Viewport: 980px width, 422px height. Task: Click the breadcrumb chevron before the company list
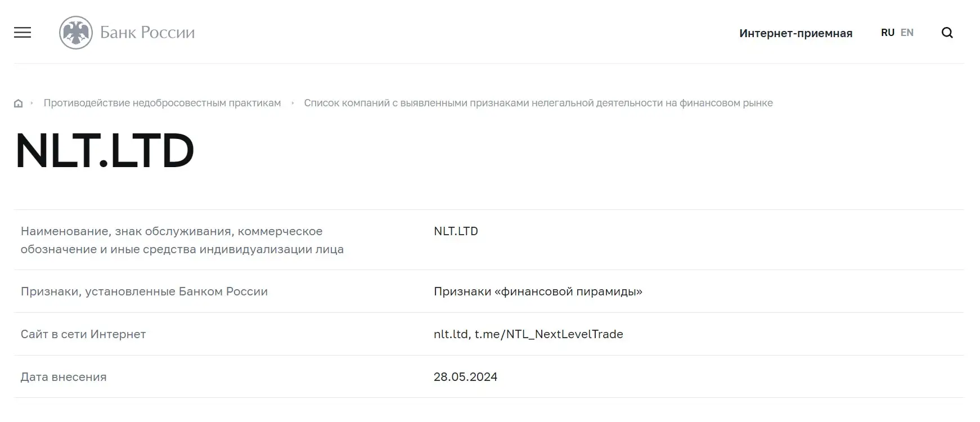click(x=293, y=103)
